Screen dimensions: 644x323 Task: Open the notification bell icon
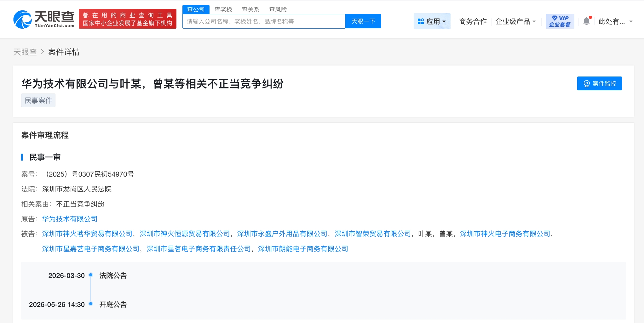click(586, 21)
